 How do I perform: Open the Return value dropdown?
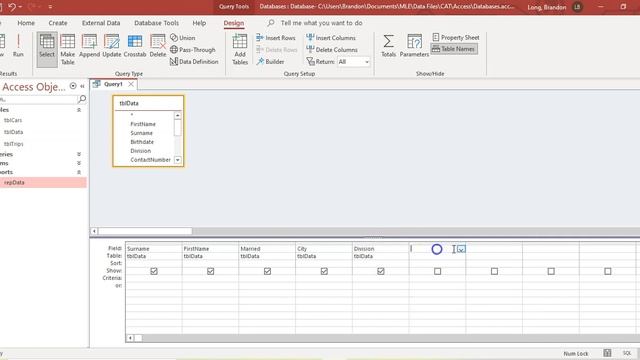pyautogui.click(x=367, y=62)
